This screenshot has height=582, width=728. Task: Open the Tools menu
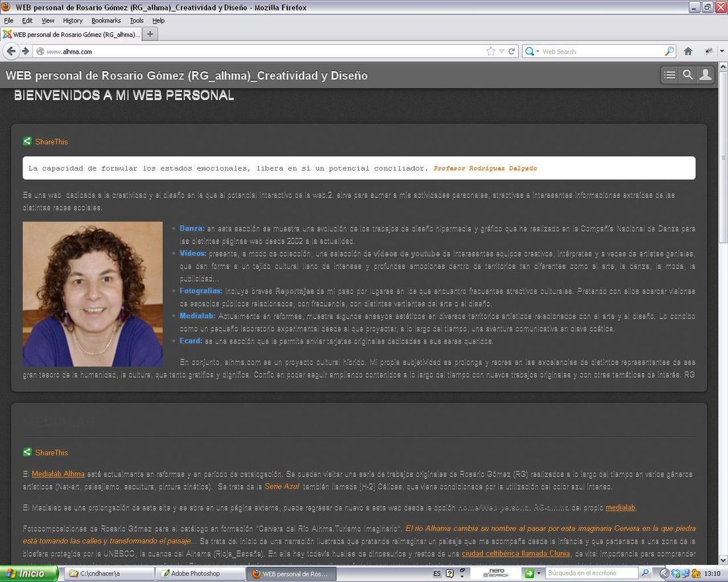pyautogui.click(x=136, y=21)
